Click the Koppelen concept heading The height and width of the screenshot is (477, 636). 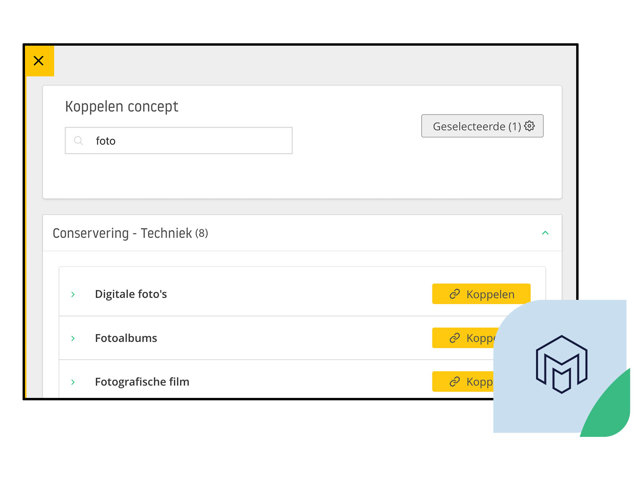[x=122, y=107]
